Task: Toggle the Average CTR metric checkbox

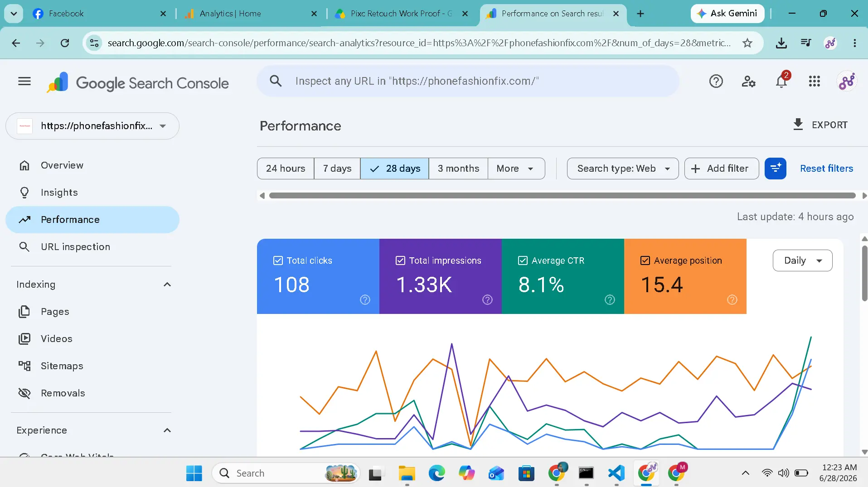Action: pos(523,260)
